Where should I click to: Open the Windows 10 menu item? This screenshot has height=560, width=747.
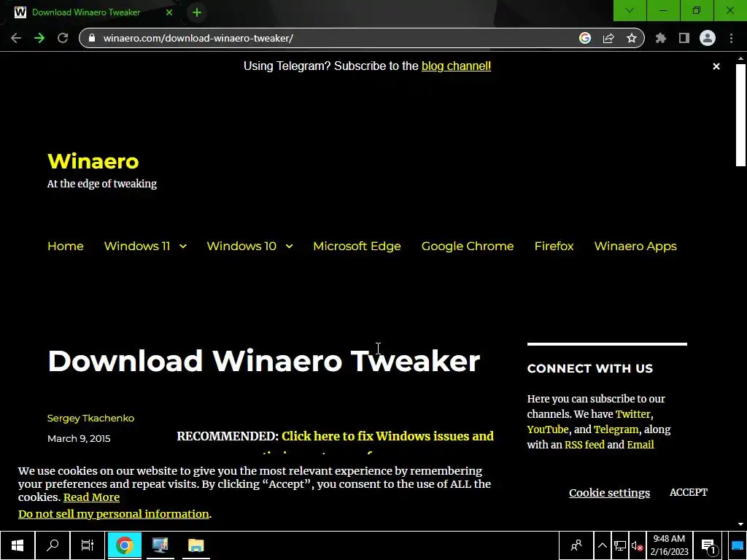[241, 246]
